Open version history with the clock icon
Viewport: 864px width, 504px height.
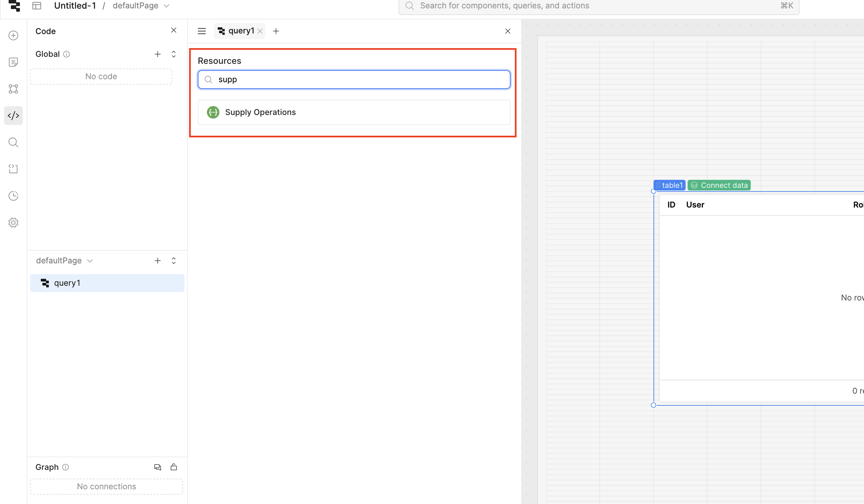click(x=13, y=196)
